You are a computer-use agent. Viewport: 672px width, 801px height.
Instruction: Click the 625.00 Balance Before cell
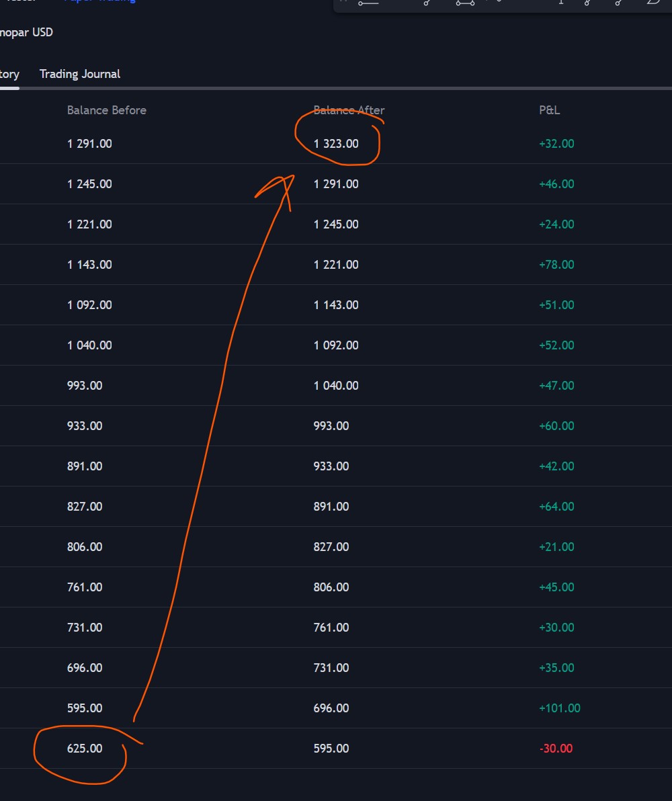tap(85, 749)
